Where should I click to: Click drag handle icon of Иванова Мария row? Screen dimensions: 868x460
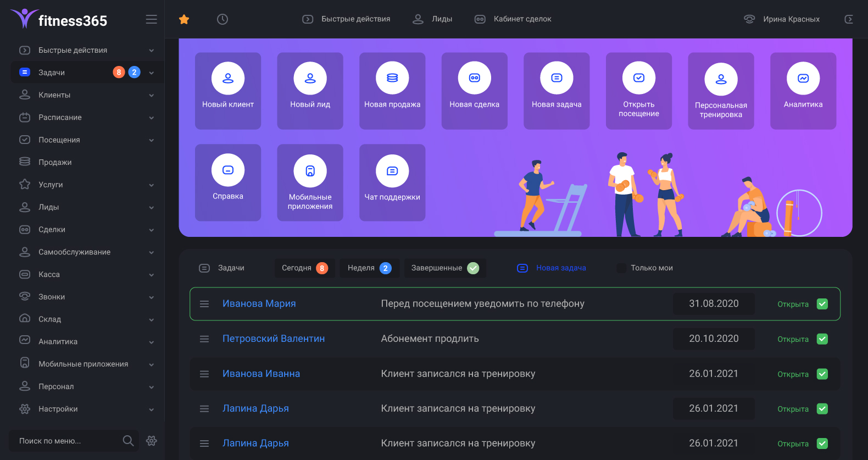[x=204, y=304]
